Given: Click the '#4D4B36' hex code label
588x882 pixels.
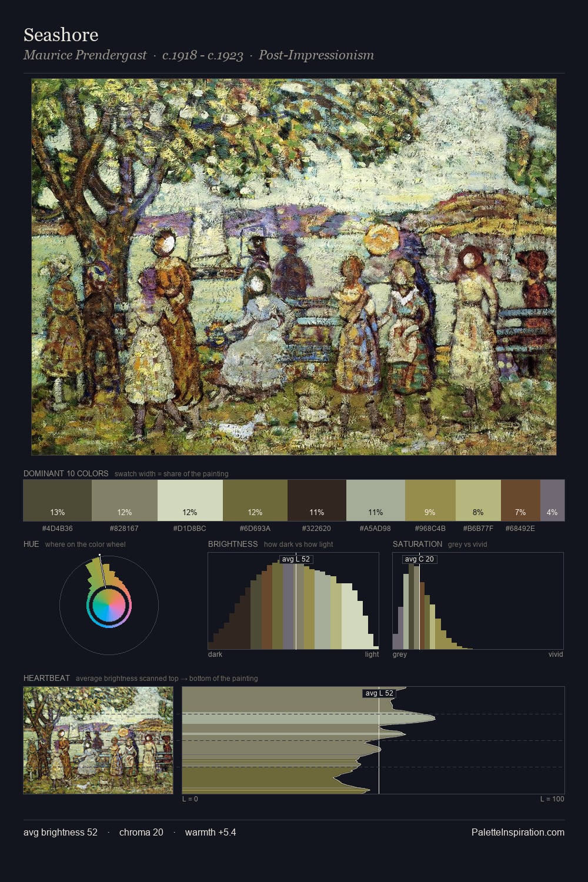Looking at the screenshot, I should (58, 529).
